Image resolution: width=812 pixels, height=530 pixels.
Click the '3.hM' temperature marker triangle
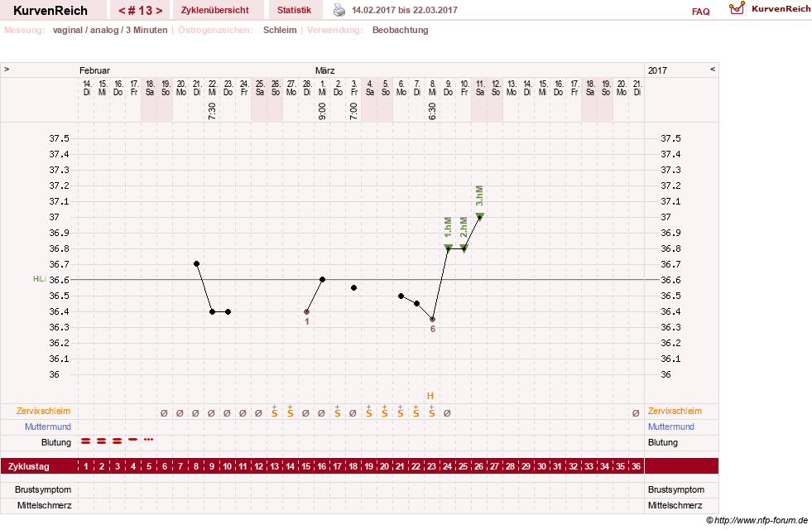point(480,215)
